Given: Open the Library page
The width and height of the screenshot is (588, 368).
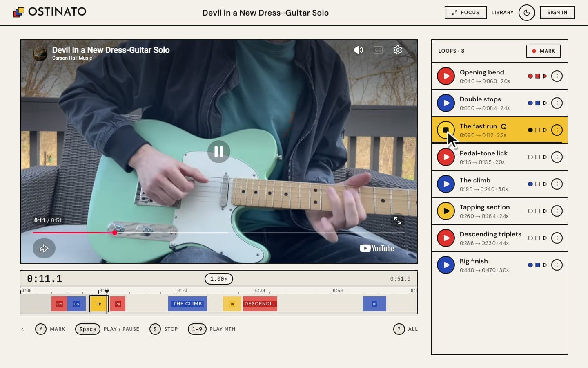Looking at the screenshot, I should (x=502, y=13).
